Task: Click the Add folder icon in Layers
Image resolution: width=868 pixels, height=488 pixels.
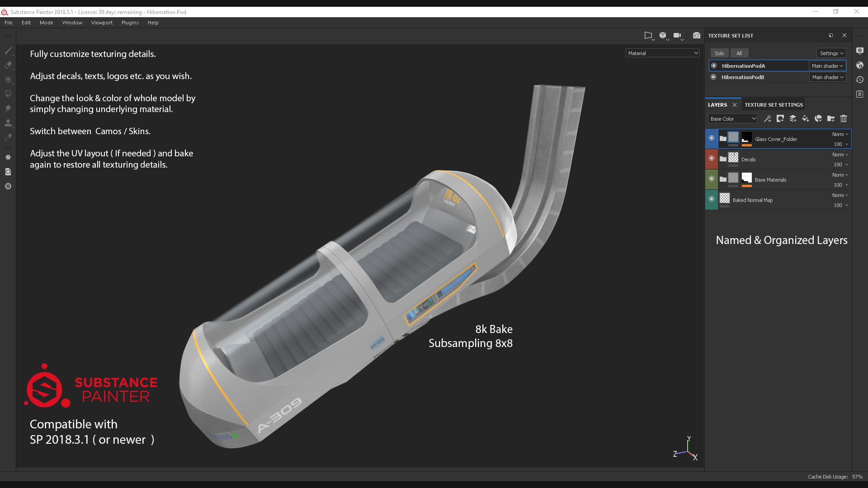Action: [831, 118]
